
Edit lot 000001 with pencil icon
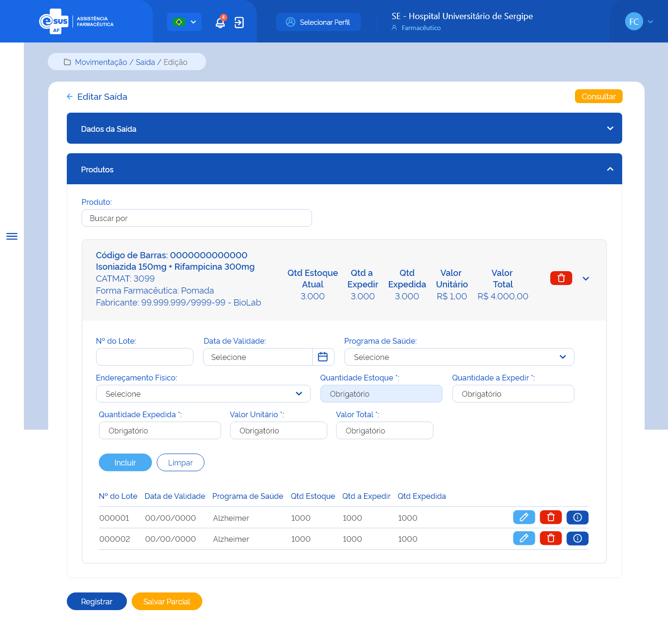(x=524, y=517)
